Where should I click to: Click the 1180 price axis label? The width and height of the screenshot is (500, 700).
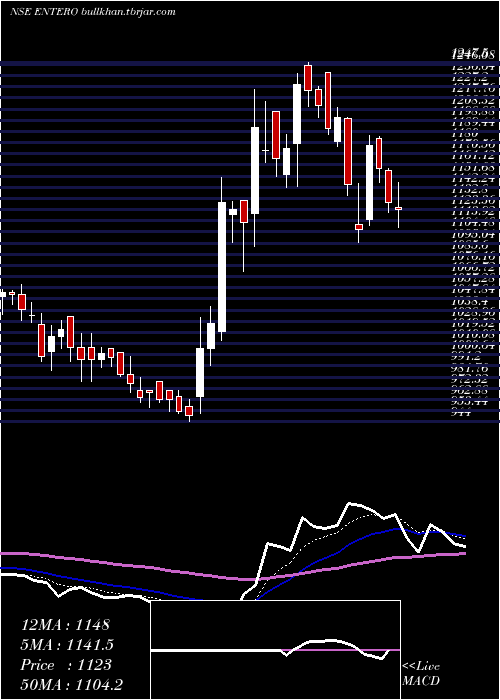[463, 133]
